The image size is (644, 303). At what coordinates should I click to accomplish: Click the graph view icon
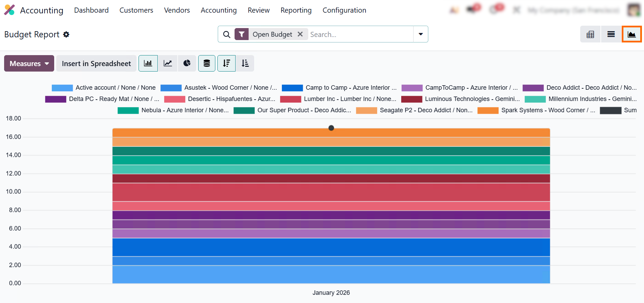click(x=631, y=34)
